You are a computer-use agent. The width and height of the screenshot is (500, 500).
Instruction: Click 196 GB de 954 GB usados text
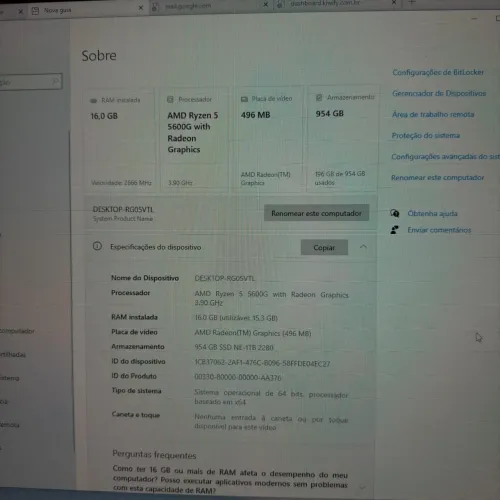[x=340, y=178]
